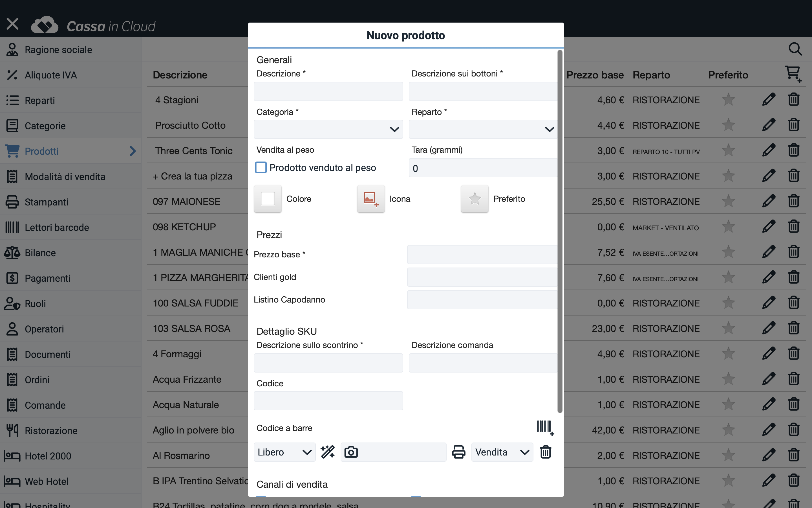Open Pagamenti section
812x508 pixels.
[70, 278]
